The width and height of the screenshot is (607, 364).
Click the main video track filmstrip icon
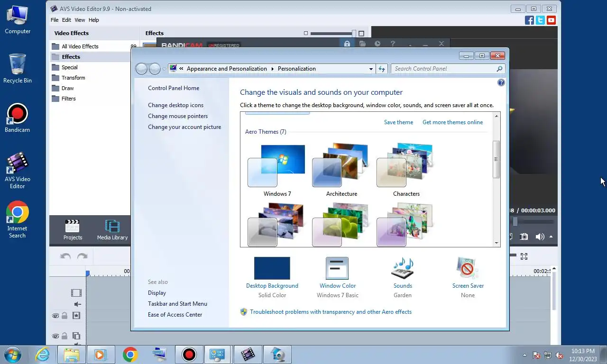76,293
